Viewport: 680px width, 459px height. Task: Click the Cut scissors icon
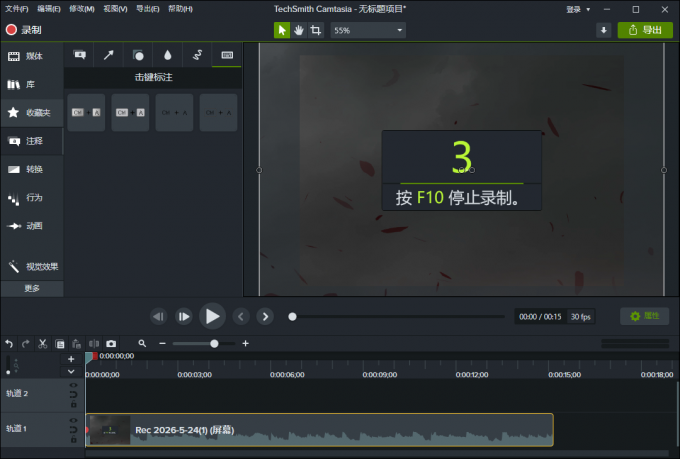click(x=42, y=344)
